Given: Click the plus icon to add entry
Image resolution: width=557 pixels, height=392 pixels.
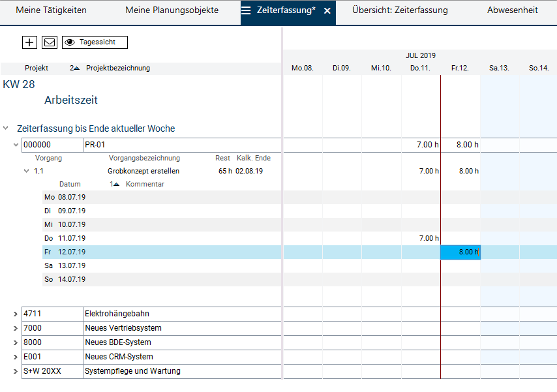Looking at the screenshot, I should tap(29, 42).
